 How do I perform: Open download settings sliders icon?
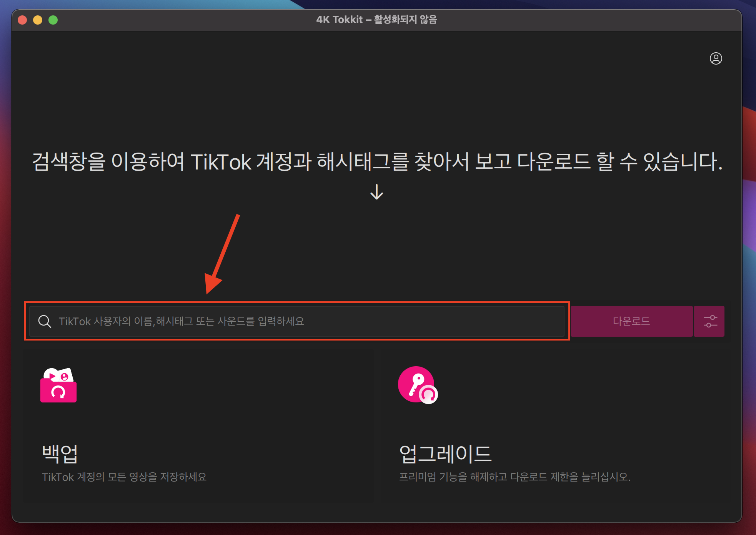click(x=710, y=321)
